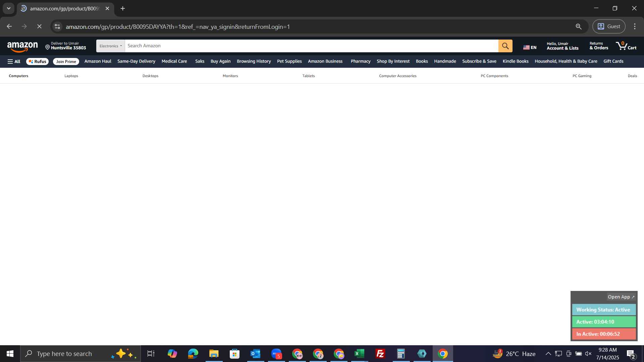644x362 pixels.
Task: Click the Guest profile button
Action: 609,26
